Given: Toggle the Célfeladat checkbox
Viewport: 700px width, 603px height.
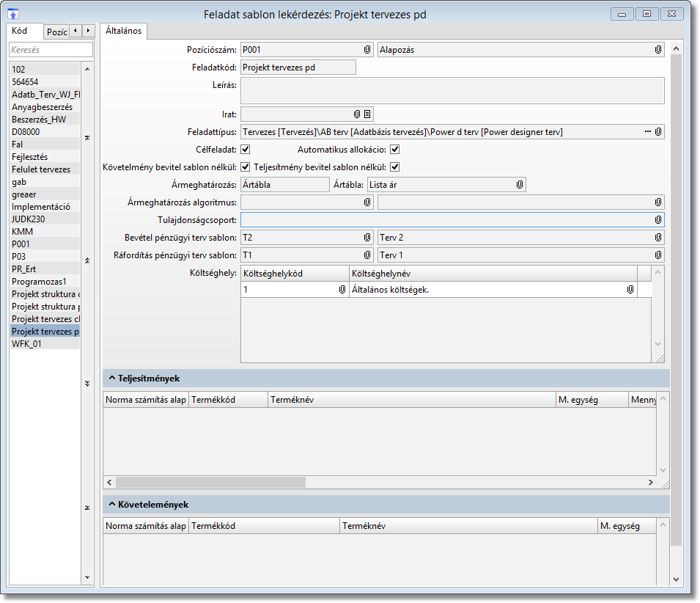Looking at the screenshot, I should point(246,150).
